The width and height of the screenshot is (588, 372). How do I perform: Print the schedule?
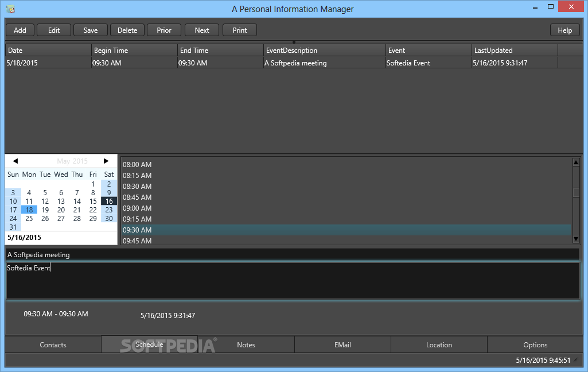(x=240, y=30)
